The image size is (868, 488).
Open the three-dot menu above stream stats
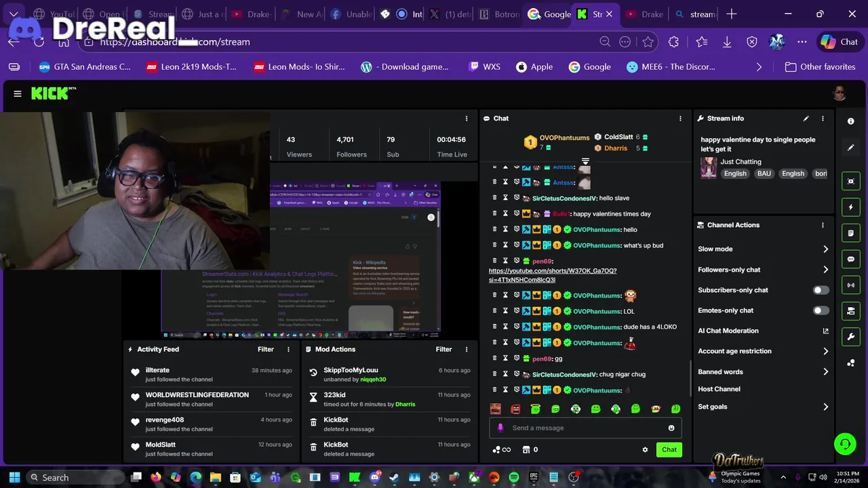tap(467, 119)
